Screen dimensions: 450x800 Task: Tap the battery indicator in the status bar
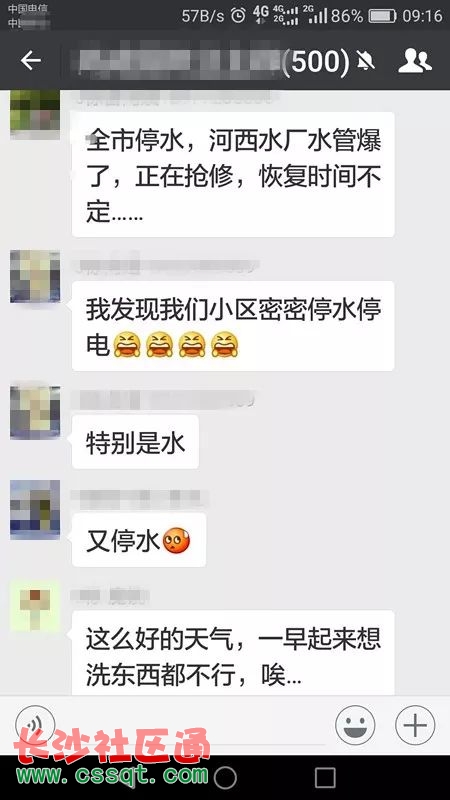[383, 16]
